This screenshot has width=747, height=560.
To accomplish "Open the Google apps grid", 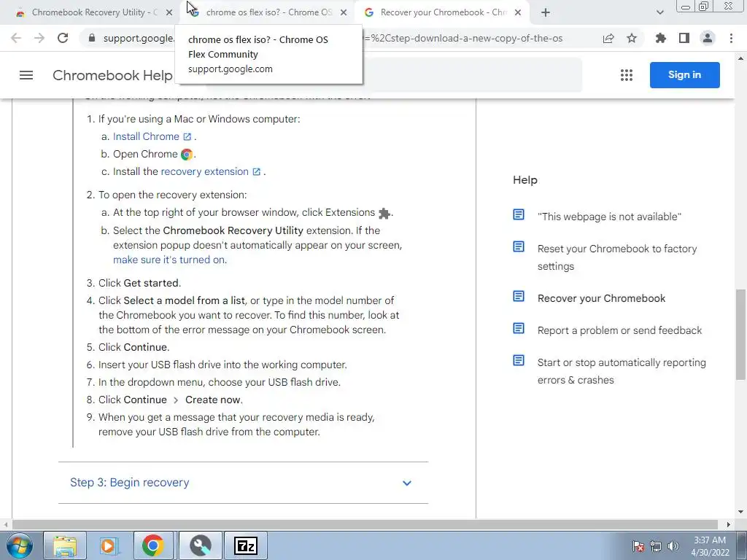I will [627, 75].
